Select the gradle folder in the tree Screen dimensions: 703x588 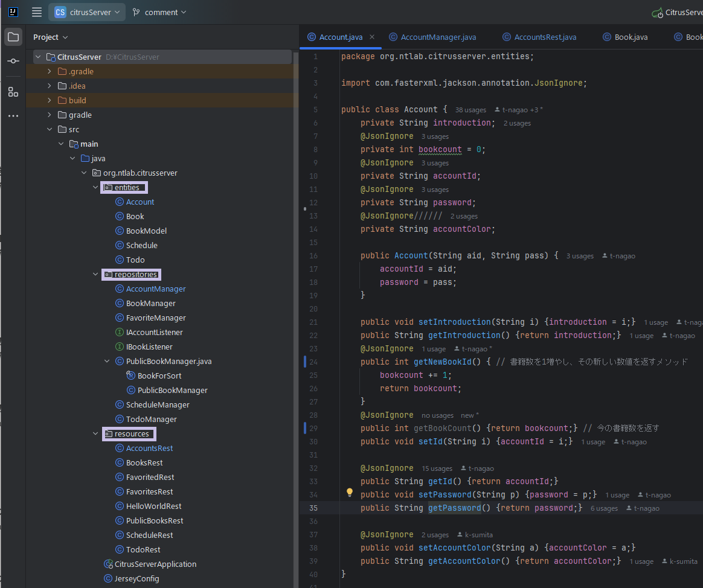coord(80,115)
